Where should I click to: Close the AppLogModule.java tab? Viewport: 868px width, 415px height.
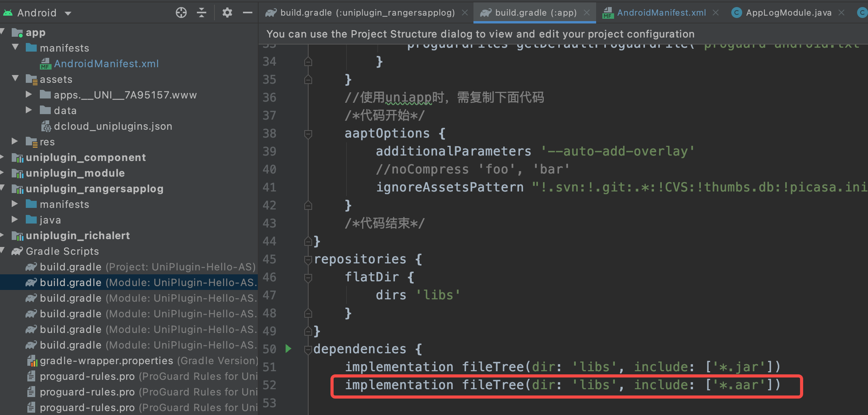pos(841,13)
